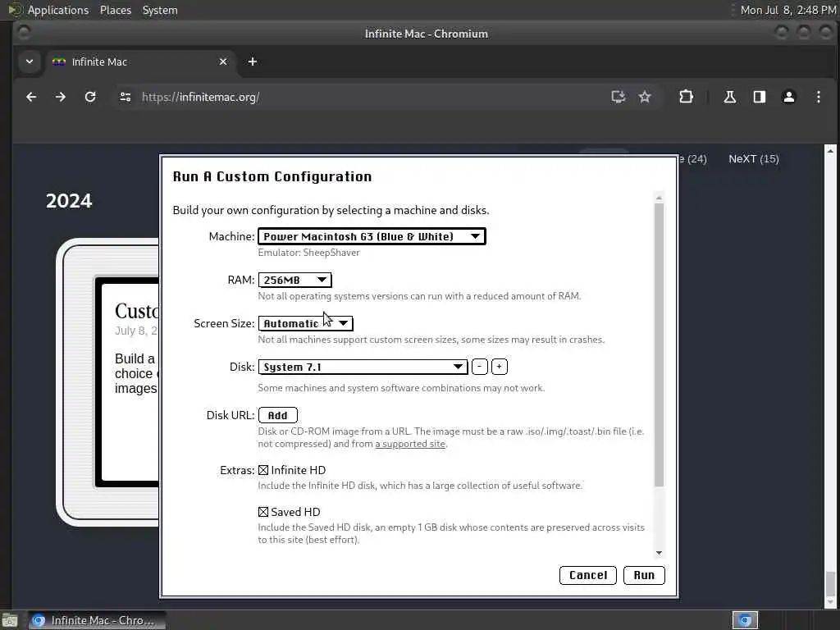View site information icon in address bar
Screen dimensions: 840x630
click(126, 97)
